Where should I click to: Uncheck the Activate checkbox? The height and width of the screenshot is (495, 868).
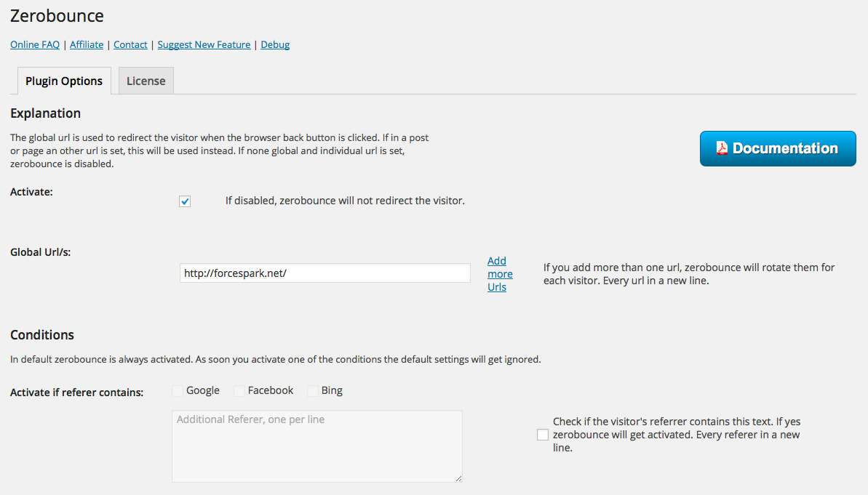tap(185, 201)
